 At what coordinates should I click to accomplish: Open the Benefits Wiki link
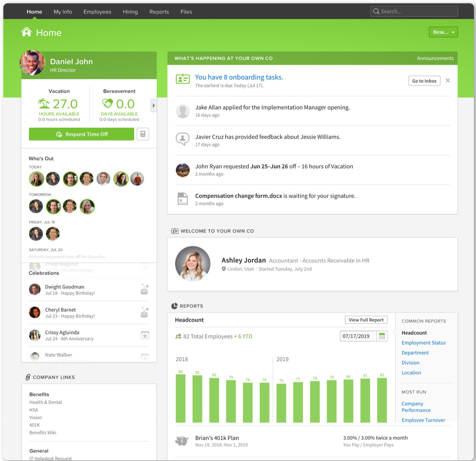pos(43,433)
